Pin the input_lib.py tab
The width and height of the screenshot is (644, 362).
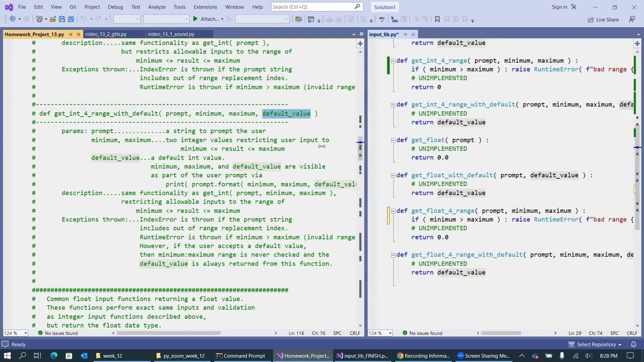tap(405, 34)
